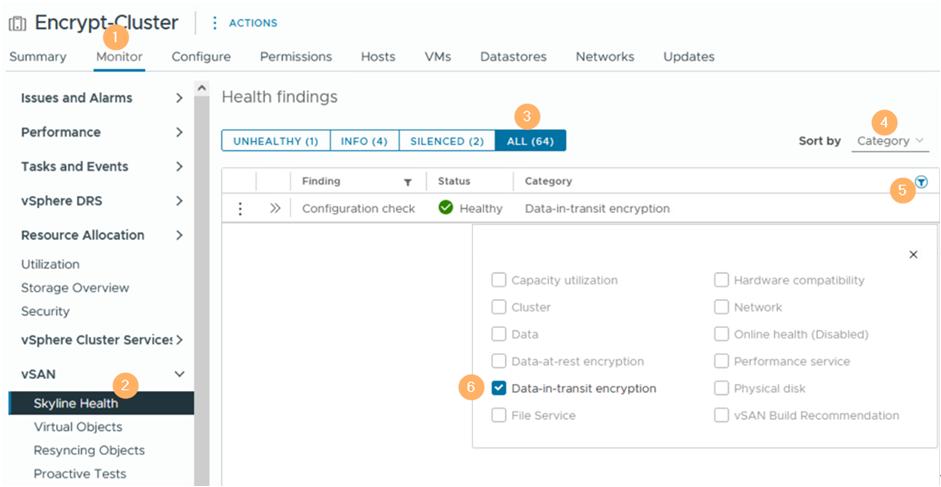Click the Finding column filter icon
This screenshot has width=941, height=487.
point(408,182)
